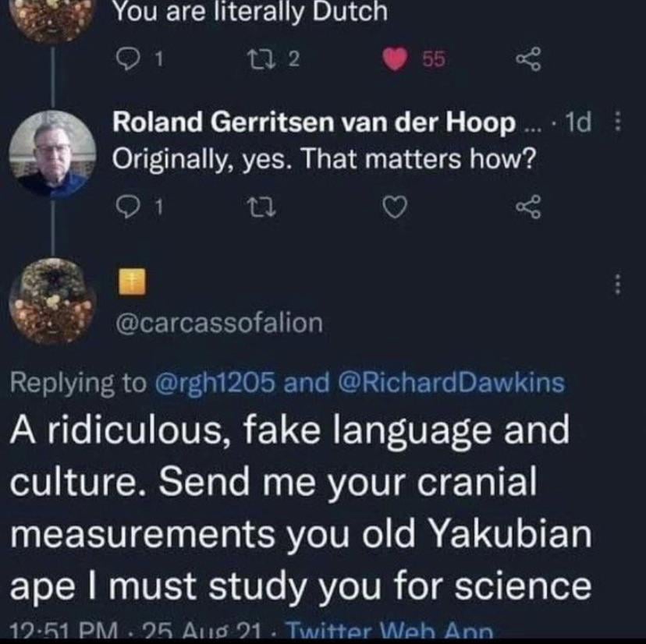
Task: Open more options on Roland's tweet
Action: [x=619, y=124]
